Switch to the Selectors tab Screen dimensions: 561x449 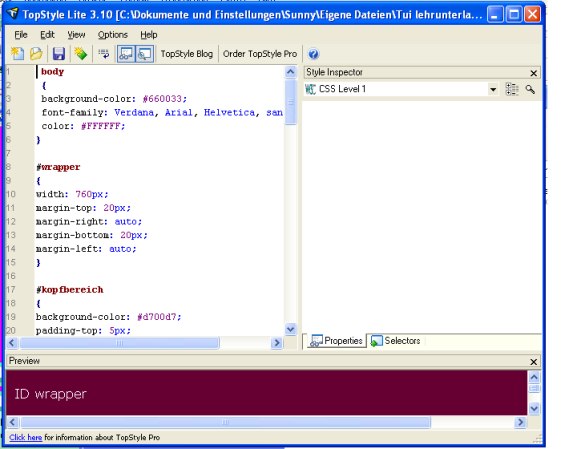click(395, 341)
